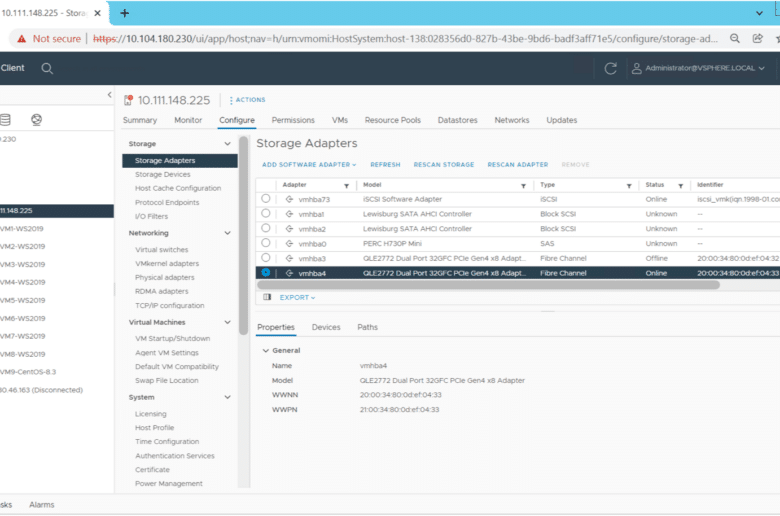Collapse the Networking section
The image size is (780, 516).
[x=227, y=233]
